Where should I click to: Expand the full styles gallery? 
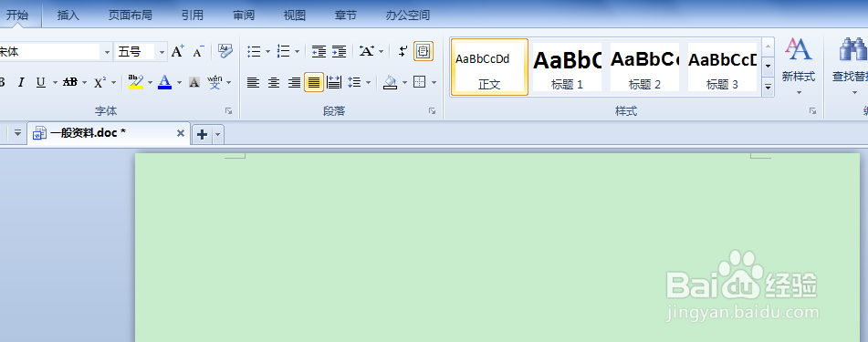point(768,87)
